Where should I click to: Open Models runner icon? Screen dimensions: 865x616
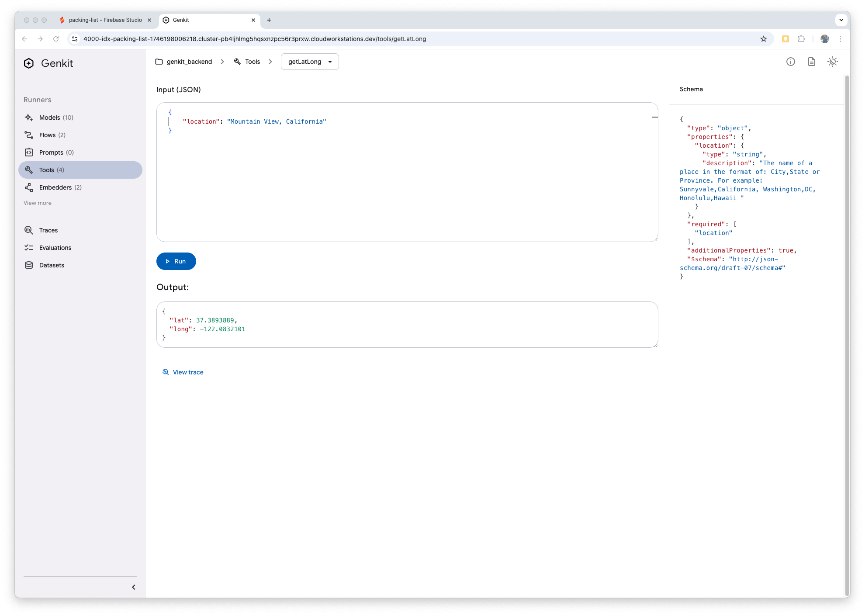click(x=29, y=118)
